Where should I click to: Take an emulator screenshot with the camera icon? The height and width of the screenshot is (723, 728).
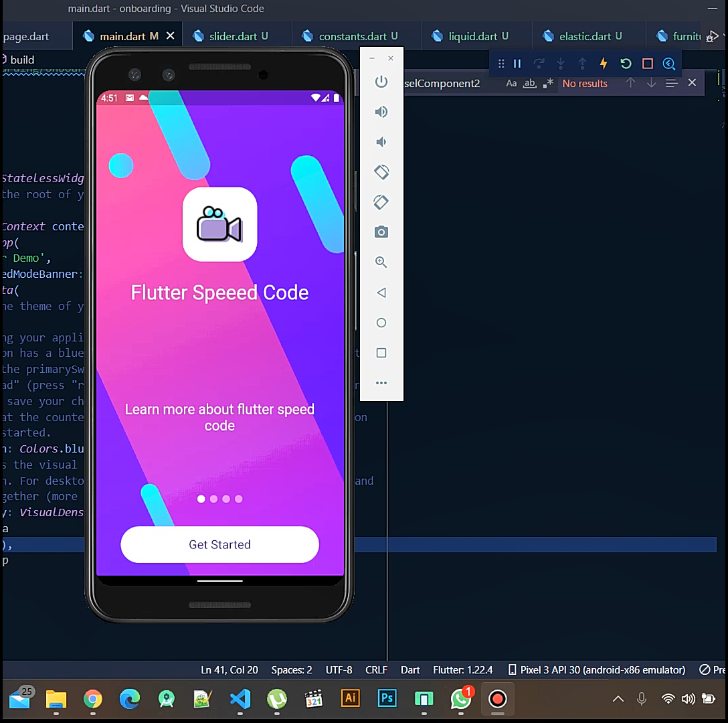point(381,232)
